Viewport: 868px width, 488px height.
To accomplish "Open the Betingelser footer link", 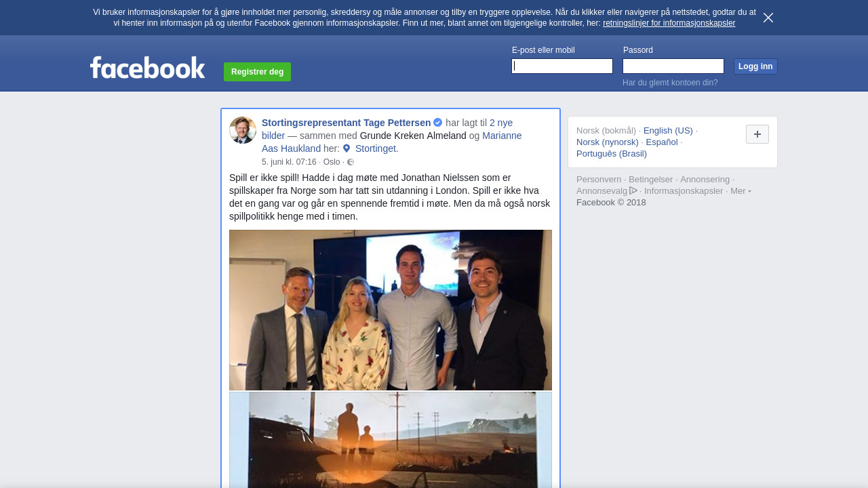I will tap(650, 179).
